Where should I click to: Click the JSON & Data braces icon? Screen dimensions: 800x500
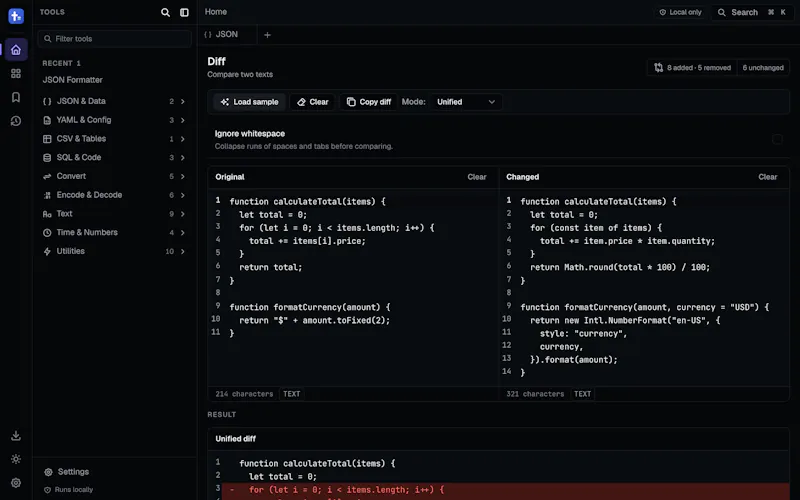point(47,102)
